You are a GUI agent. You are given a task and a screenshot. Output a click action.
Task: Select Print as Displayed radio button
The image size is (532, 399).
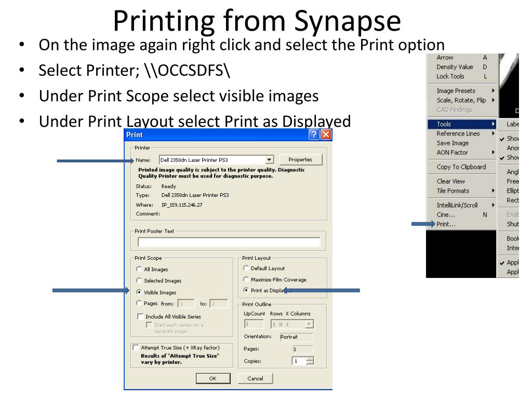(x=246, y=290)
